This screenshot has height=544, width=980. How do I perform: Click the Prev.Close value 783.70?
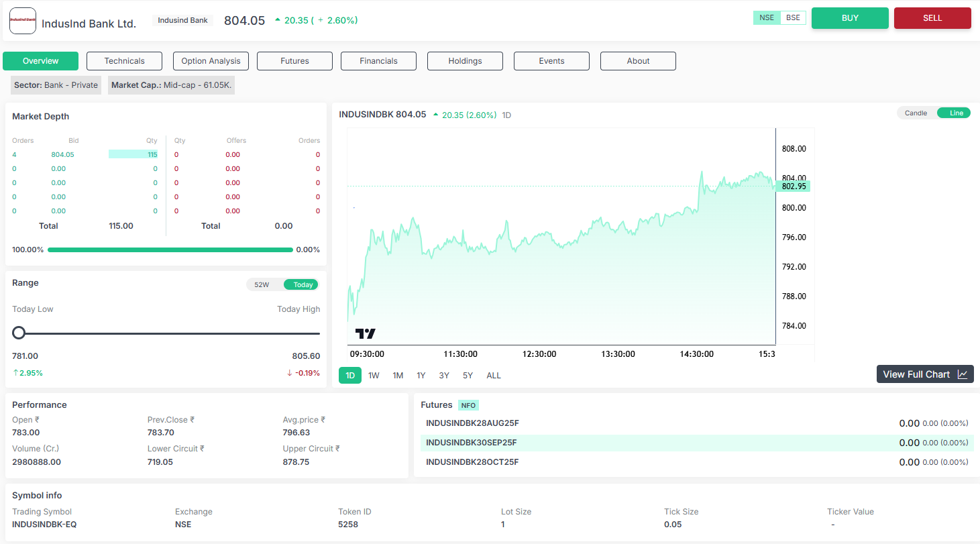click(162, 433)
